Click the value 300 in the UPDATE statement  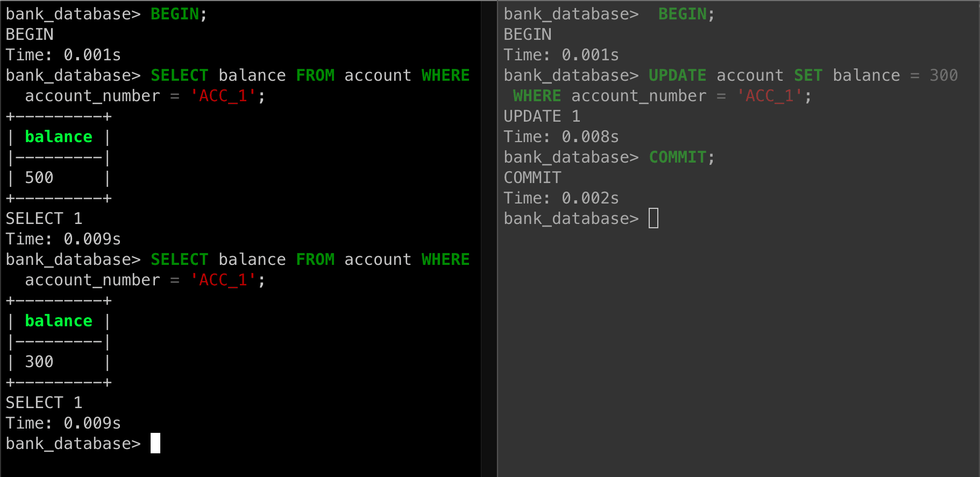[x=943, y=75]
